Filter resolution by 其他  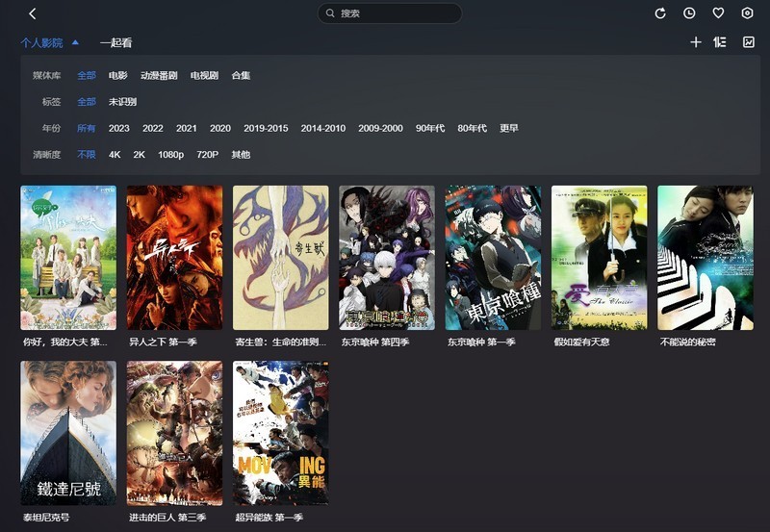241,155
